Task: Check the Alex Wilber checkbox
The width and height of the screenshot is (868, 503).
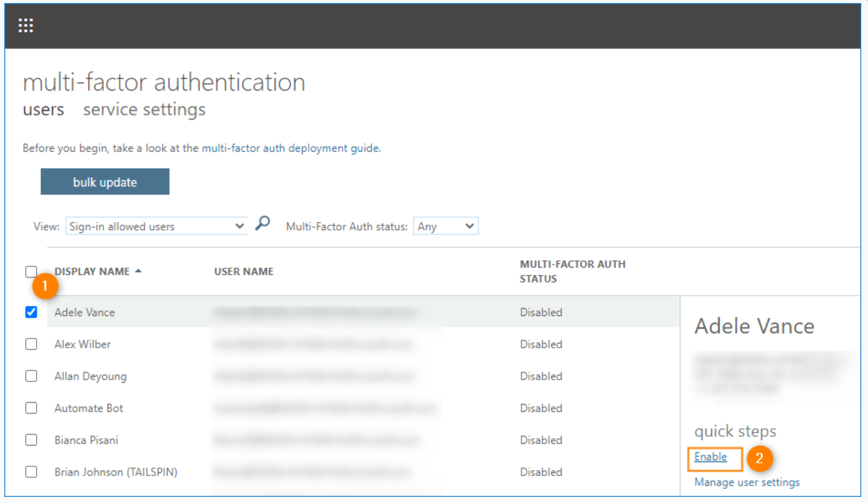Action: (x=31, y=344)
